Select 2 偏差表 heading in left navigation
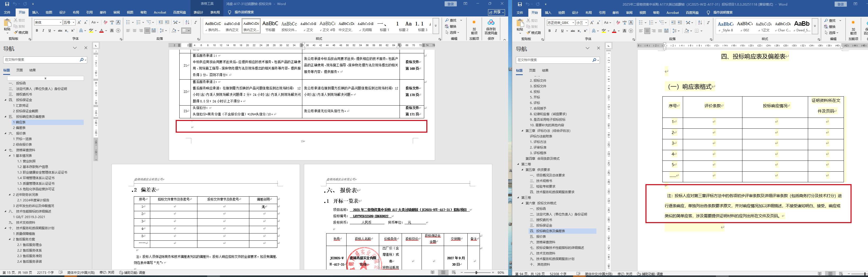The image size is (868, 277). 20,128
